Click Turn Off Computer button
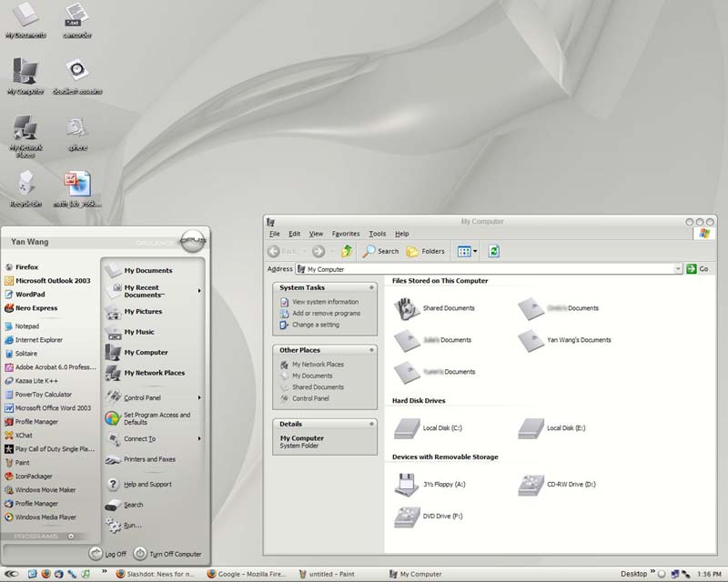Screen dimensions: 728x582 pyautogui.click(x=167, y=554)
